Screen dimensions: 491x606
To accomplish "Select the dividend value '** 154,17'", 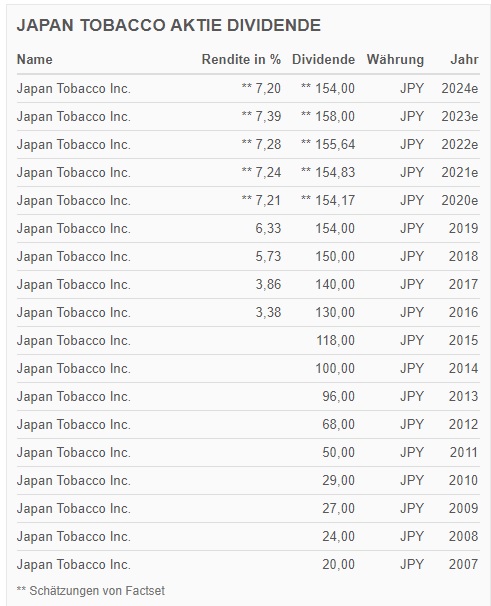I will (327, 200).
